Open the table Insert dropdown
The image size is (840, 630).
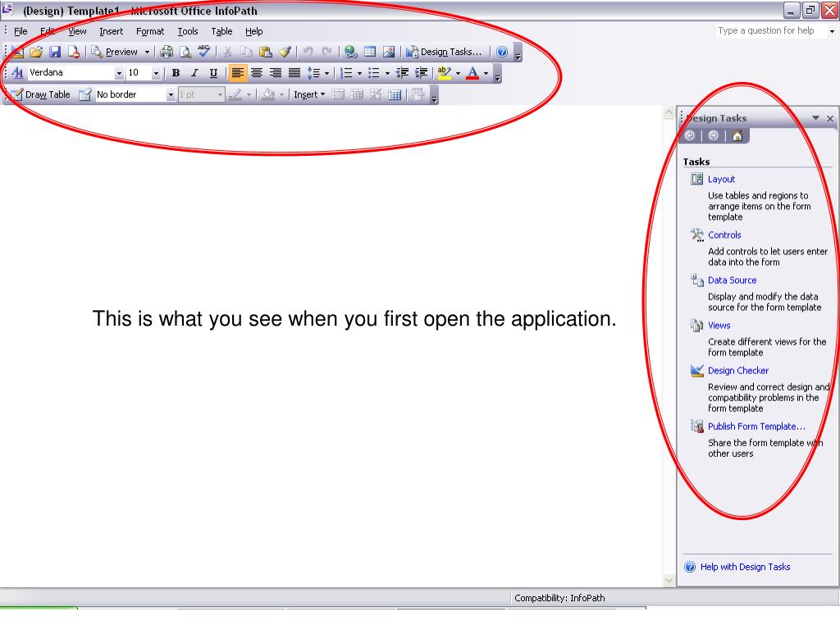click(309, 95)
